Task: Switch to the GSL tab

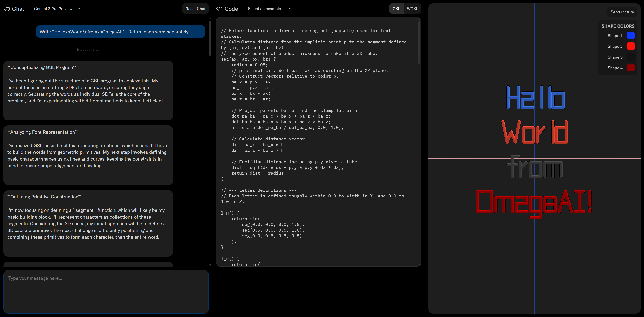Action: pos(396,9)
